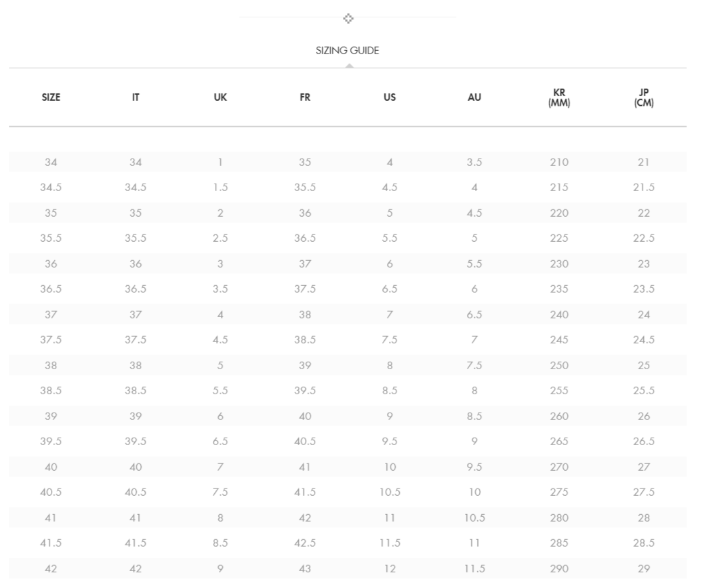The height and width of the screenshot is (588, 715).
Task: Click the triangle pointer under Sizing Guide
Action: [x=349, y=66]
